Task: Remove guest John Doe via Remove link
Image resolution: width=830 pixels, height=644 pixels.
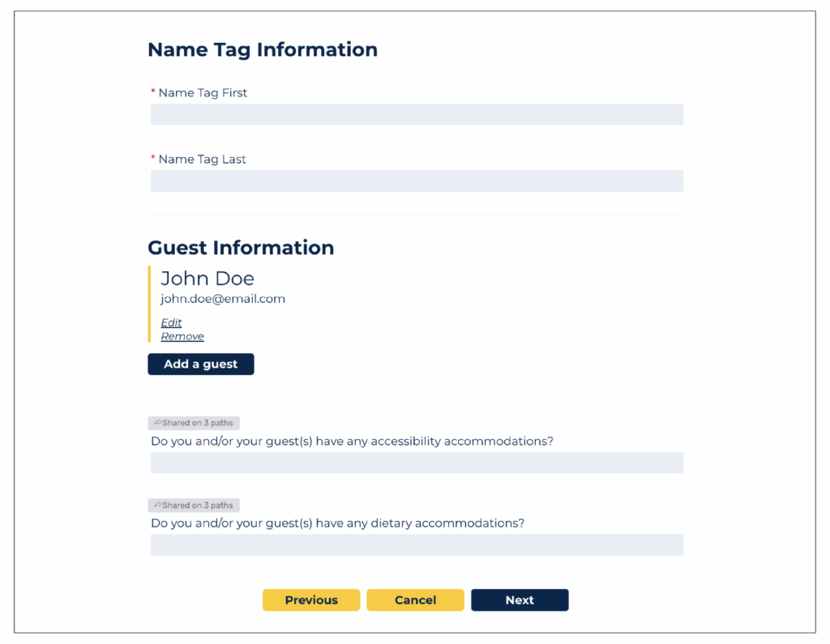Action: tap(182, 336)
